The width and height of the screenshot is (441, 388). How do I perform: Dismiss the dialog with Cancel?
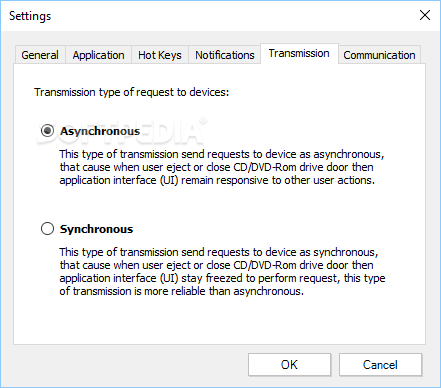click(380, 365)
